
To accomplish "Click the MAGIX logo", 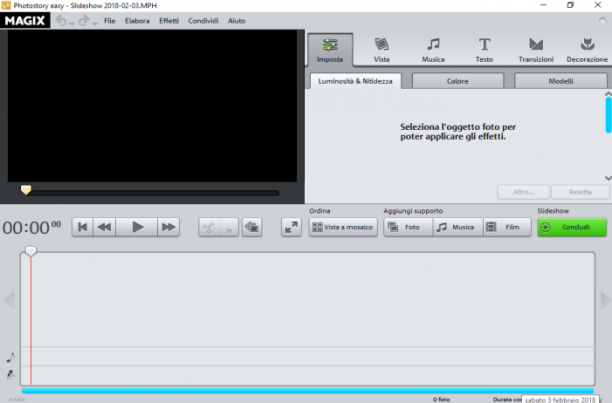I will [25, 20].
